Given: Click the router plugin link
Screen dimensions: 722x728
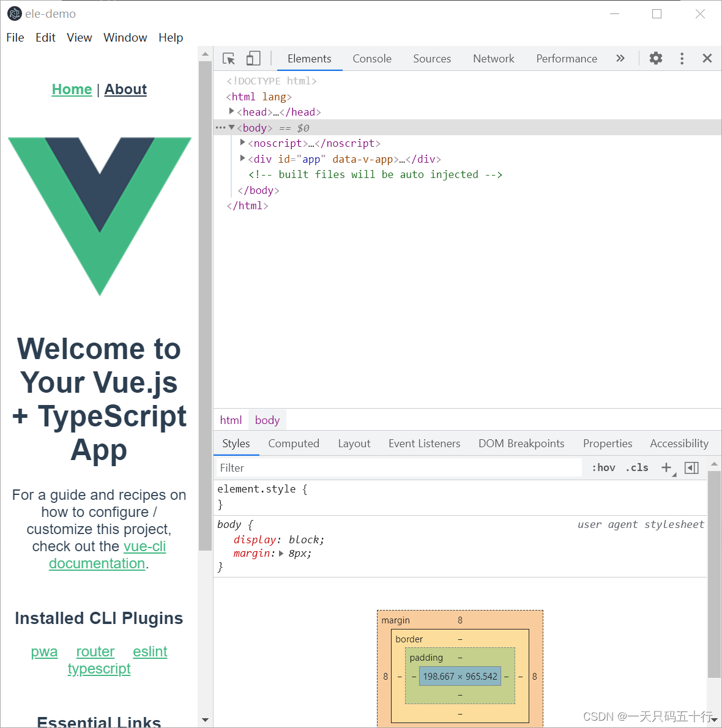Looking at the screenshot, I should pos(95,652).
